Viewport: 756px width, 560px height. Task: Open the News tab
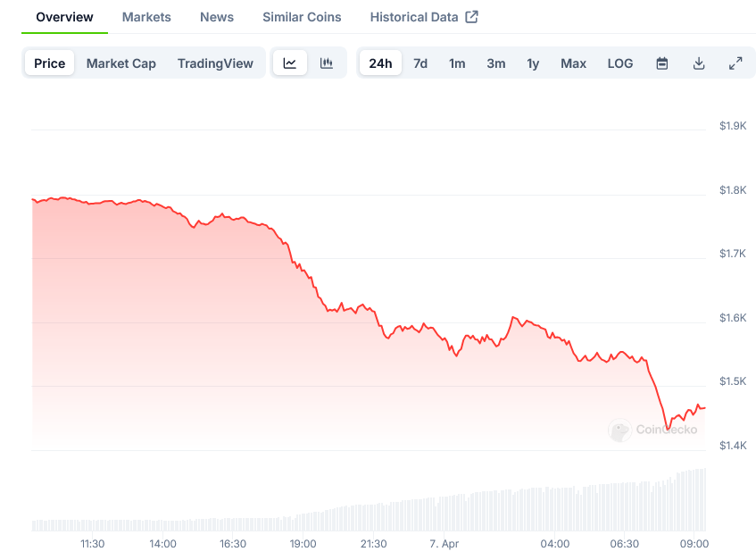tap(217, 17)
